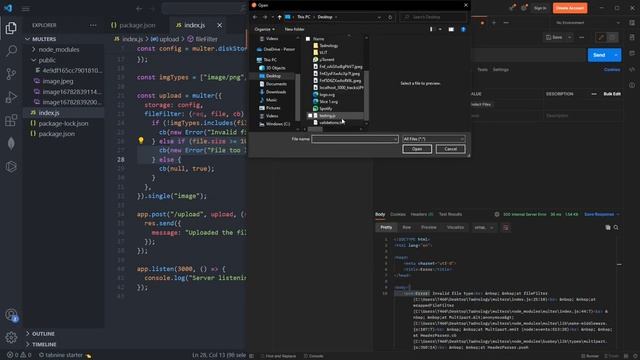The width and height of the screenshot is (640, 360).
Task: Open the VS Code Explorer view icon
Action: [11, 28]
